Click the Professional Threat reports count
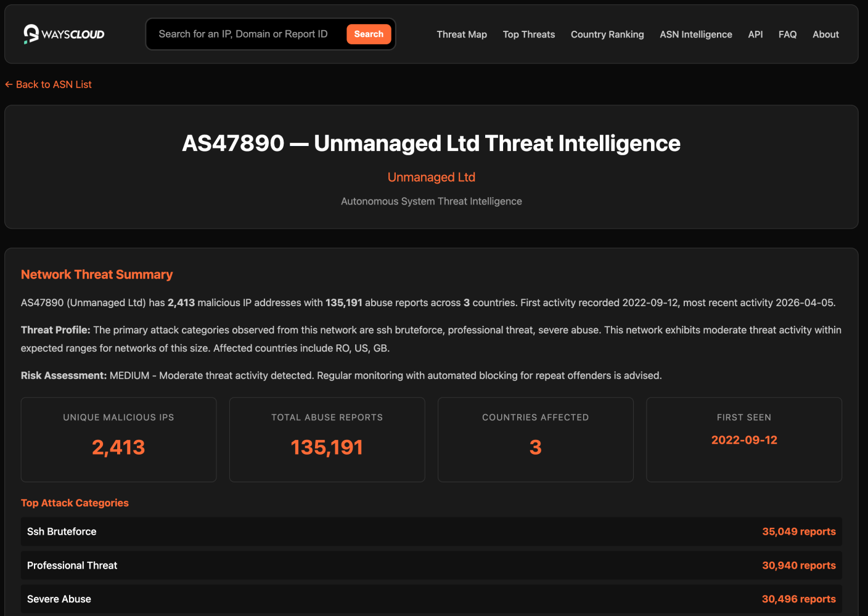 coord(798,565)
